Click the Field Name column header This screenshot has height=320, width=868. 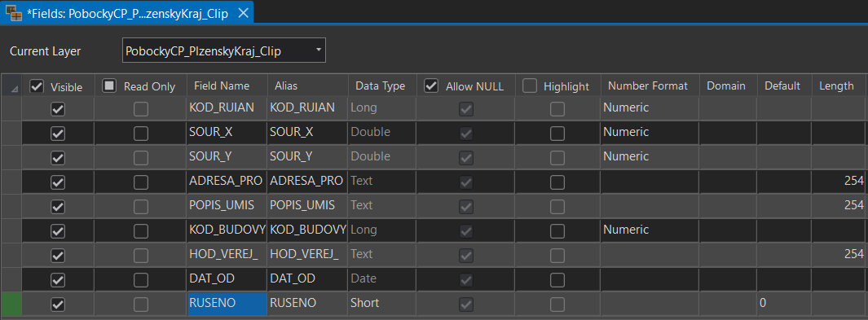(x=227, y=85)
